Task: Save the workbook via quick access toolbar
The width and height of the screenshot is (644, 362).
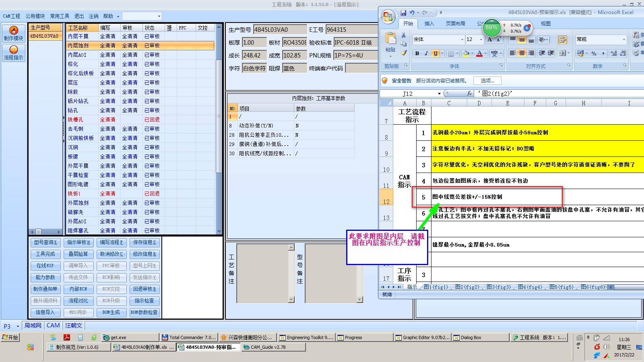Action: point(403,13)
